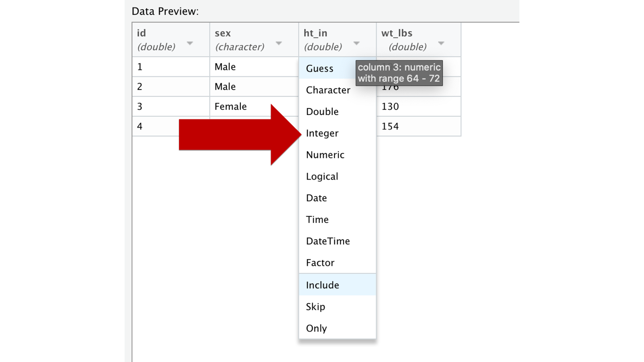Choose Character from the column type menu
This screenshot has height=362, width=644.
click(337, 90)
